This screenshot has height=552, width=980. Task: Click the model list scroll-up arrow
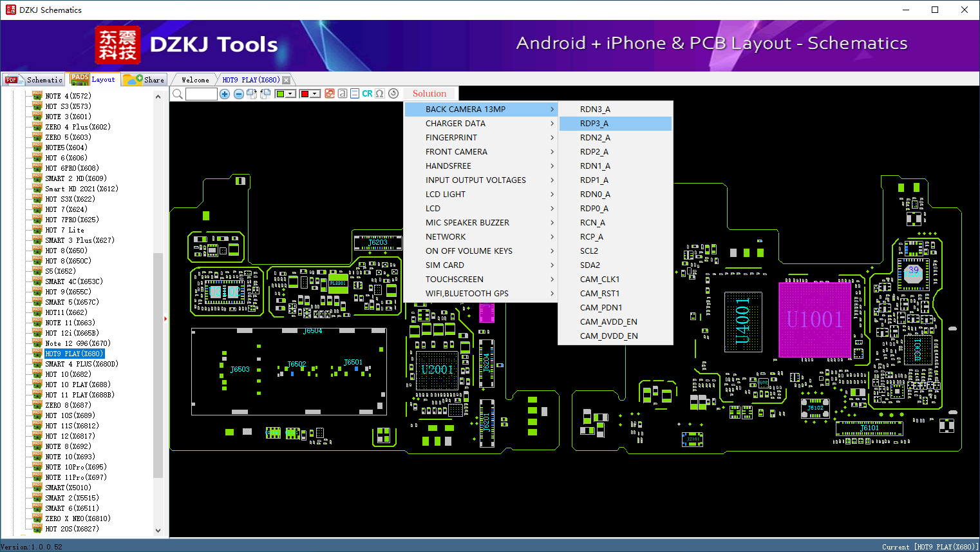(158, 97)
